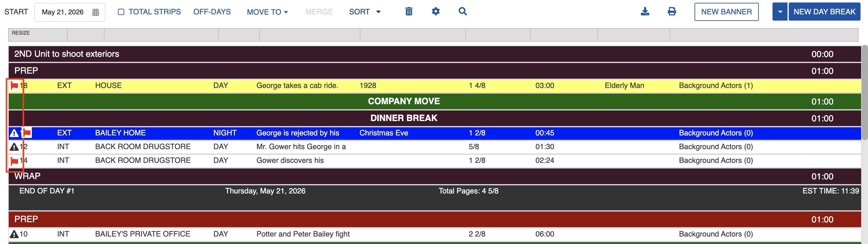This screenshot has width=868, height=244.
Task: Click 02:24 time on scene 14
Action: [x=544, y=161]
